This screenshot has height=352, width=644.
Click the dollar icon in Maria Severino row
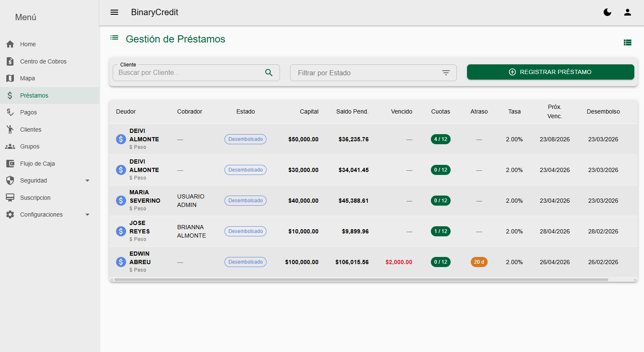[121, 201]
